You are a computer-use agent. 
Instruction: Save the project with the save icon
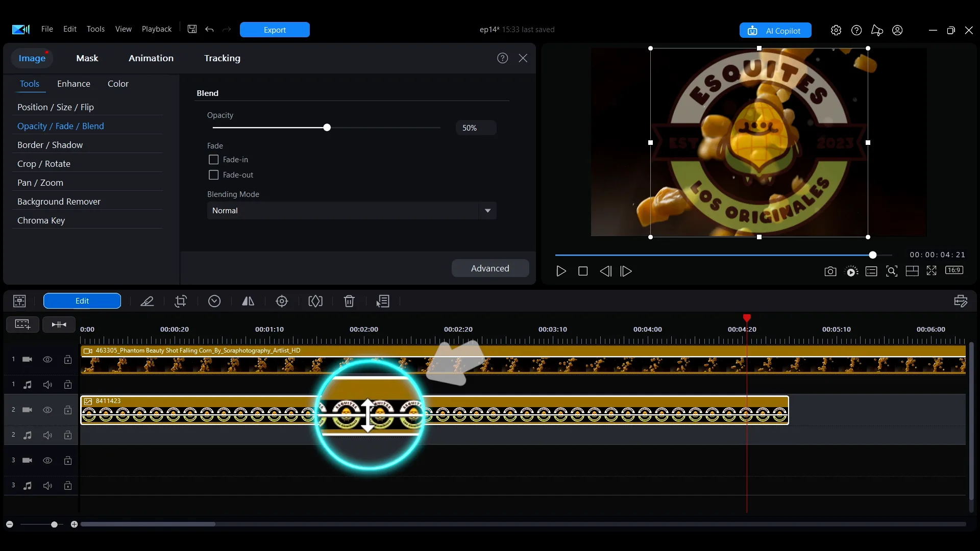[x=192, y=29]
